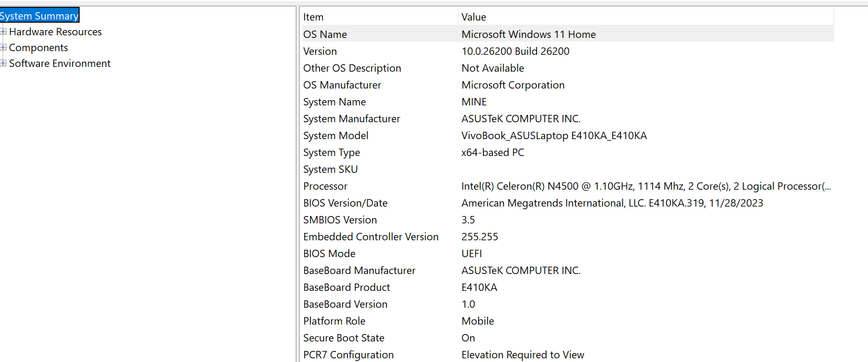Select the PCR7 Configuration row
The width and height of the screenshot is (868, 362).
pyautogui.click(x=349, y=355)
